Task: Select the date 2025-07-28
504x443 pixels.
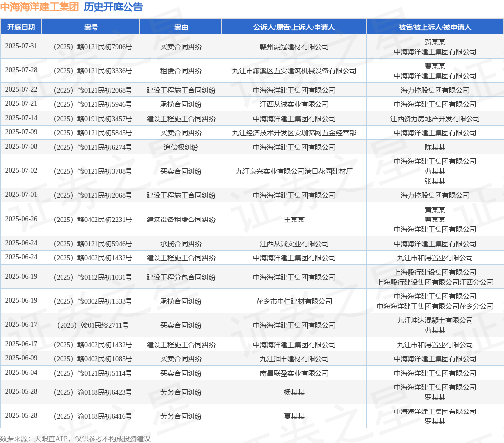Action: (21, 70)
